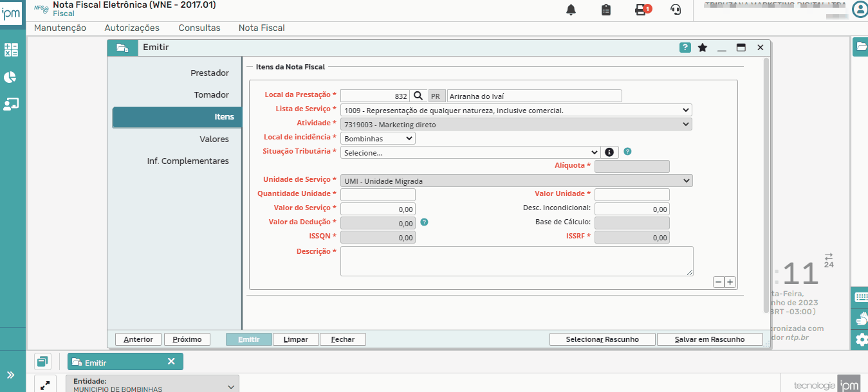
Task: Click the Próximo button
Action: [187, 339]
